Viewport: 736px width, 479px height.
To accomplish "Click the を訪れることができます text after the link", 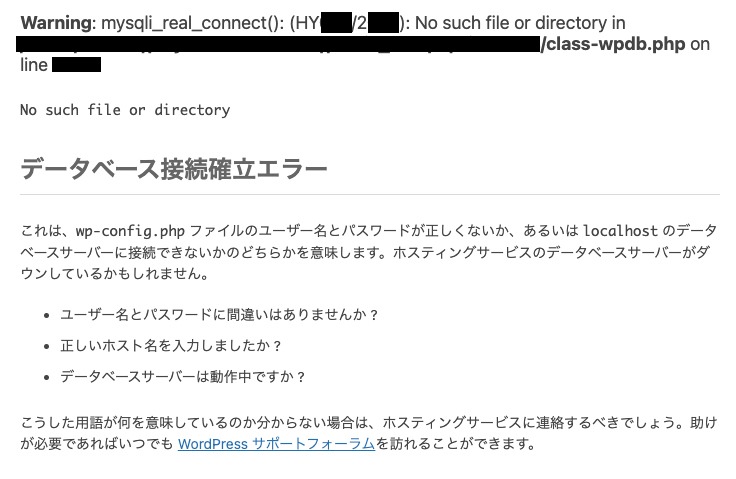I will [456, 444].
